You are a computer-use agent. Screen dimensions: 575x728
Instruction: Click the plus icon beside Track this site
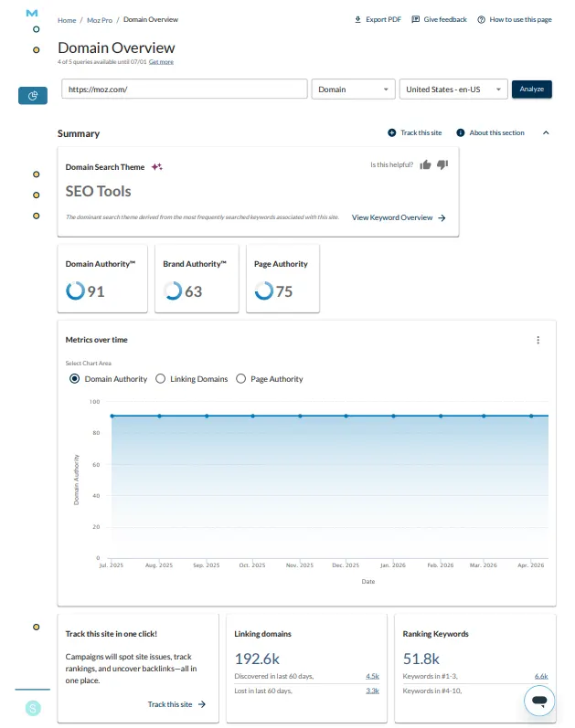pos(392,132)
